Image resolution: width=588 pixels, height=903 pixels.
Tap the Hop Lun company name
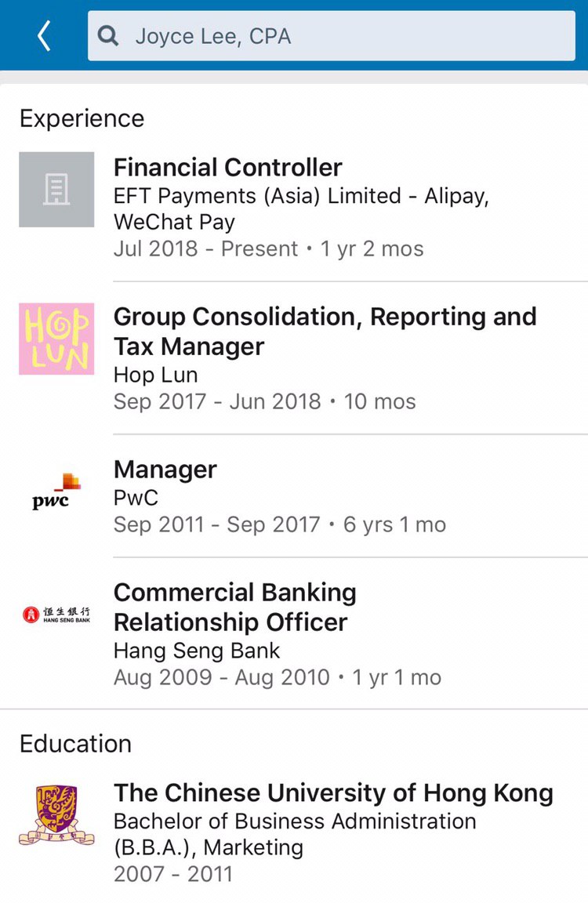click(x=155, y=375)
